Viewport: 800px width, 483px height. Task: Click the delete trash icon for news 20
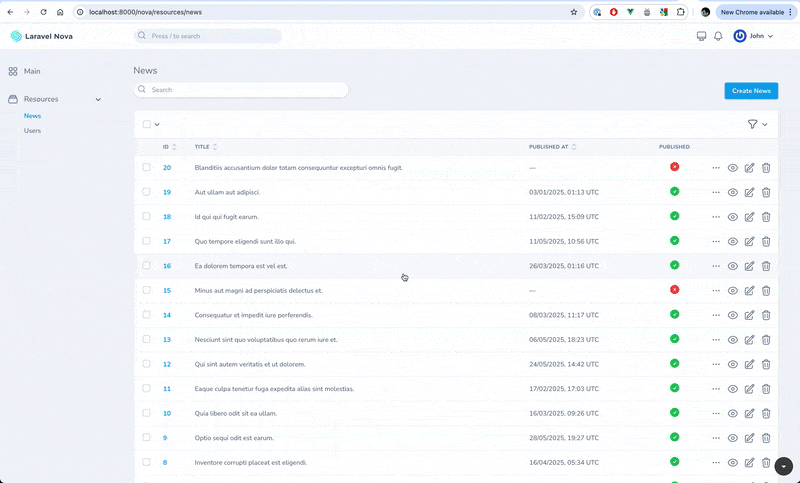(x=766, y=168)
